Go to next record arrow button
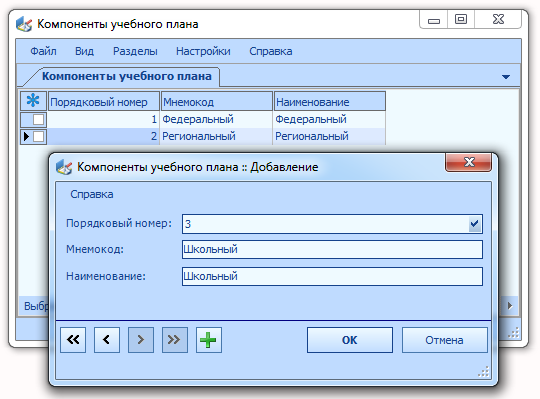Viewport: 540px width, 399px height. [141, 340]
